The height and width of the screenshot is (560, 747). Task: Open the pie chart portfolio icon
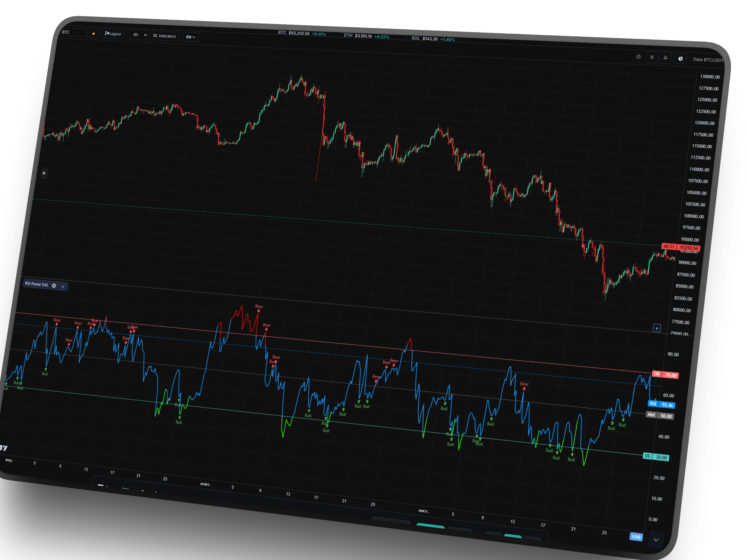pos(681,59)
